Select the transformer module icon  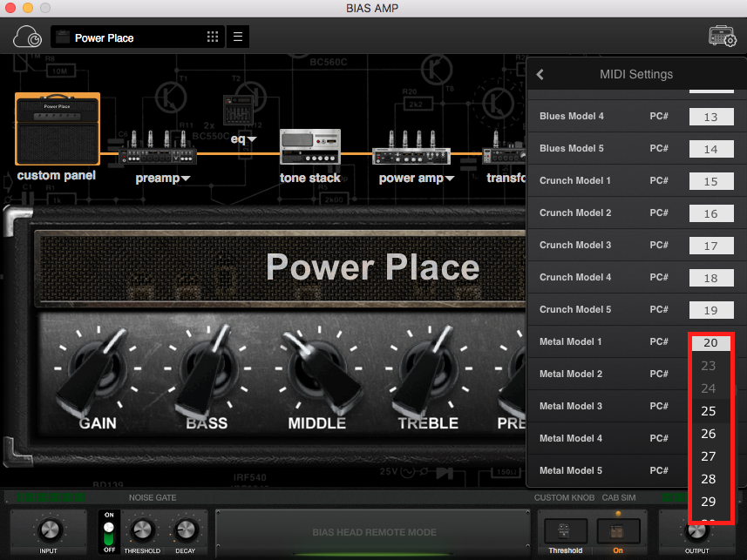point(504,147)
